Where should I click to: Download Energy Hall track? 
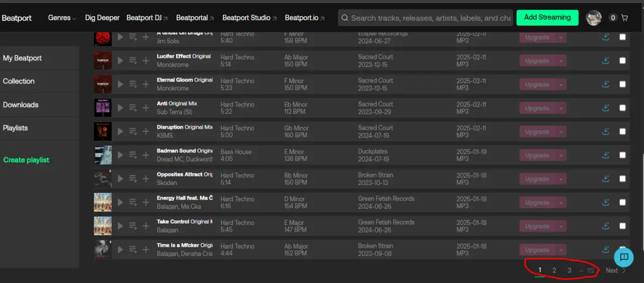click(x=606, y=202)
